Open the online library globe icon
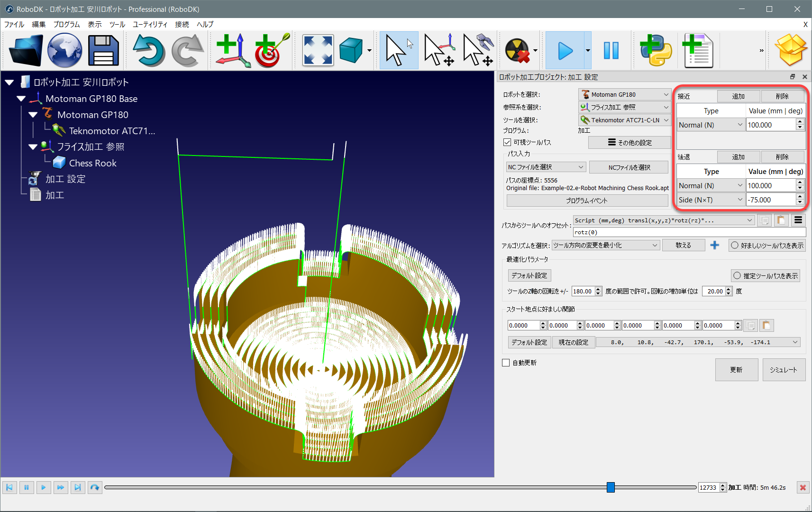The image size is (812, 512). pyautogui.click(x=64, y=50)
